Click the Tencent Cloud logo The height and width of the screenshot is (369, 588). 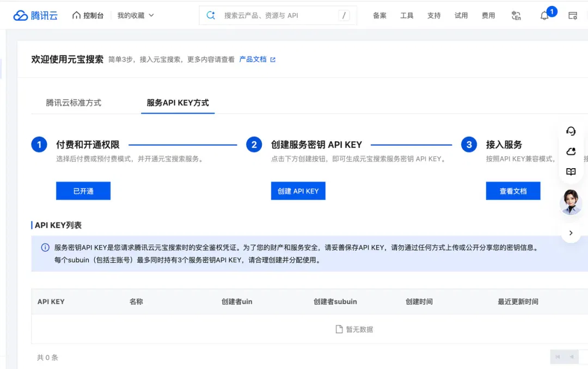35,15
